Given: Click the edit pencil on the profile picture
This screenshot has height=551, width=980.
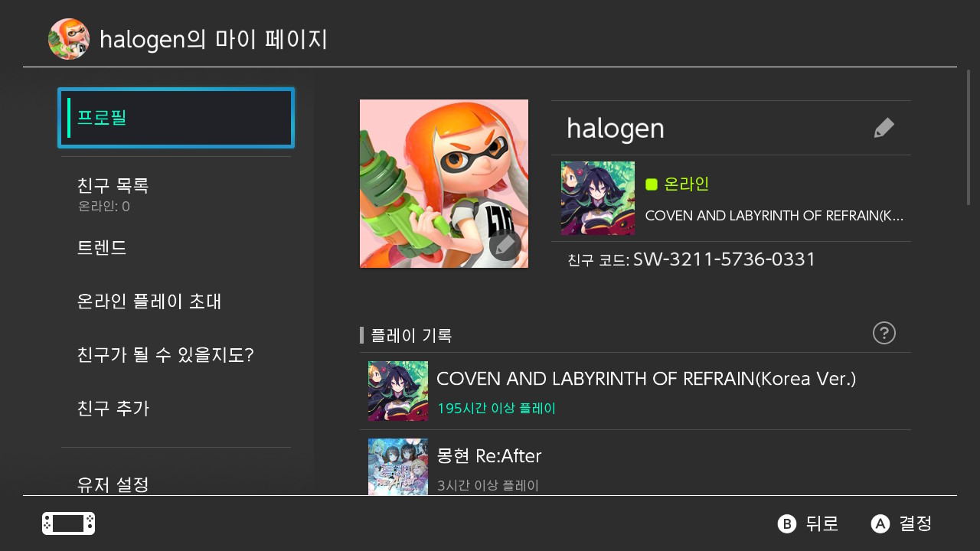Looking at the screenshot, I should (505, 245).
